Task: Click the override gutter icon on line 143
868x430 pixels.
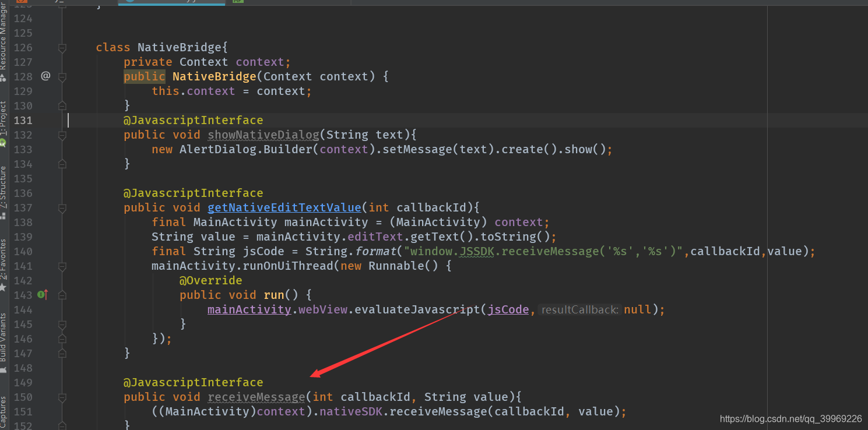Action: pyautogui.click(x=43, y=295)
